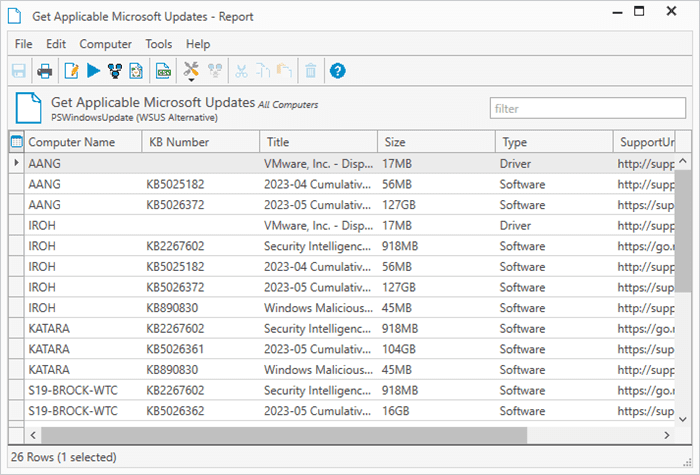Click the Export to CSV icon
The image size is (700, 475).
(x=162, y=71)
